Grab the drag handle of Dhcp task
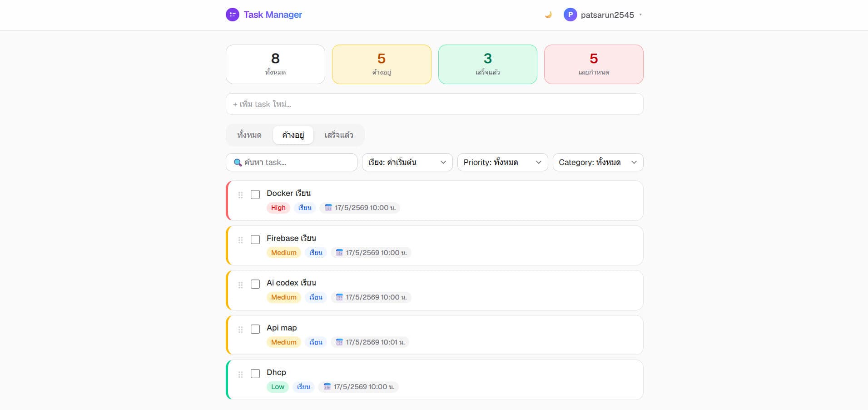The image size is (868, 410). pos(240,375)
